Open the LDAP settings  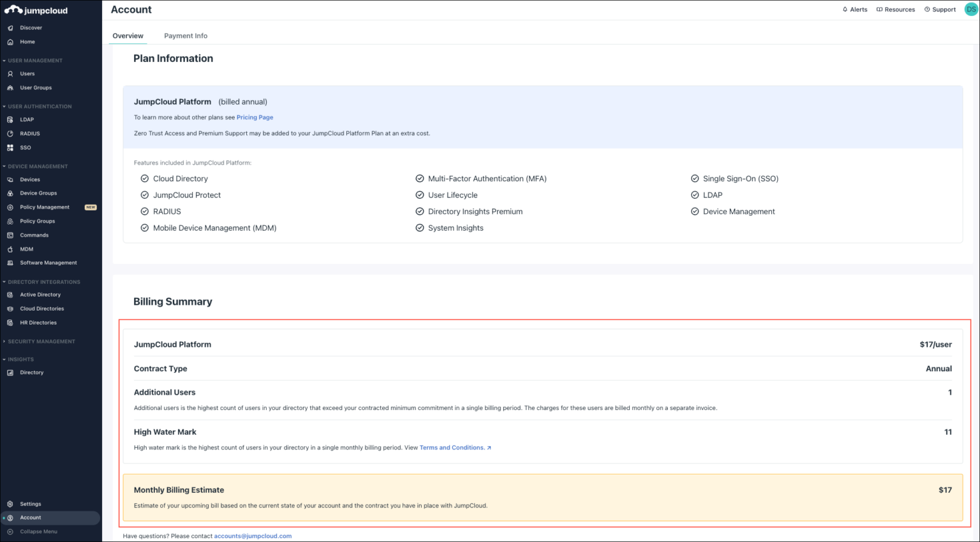pyautogui.click(x=27, y=119)
